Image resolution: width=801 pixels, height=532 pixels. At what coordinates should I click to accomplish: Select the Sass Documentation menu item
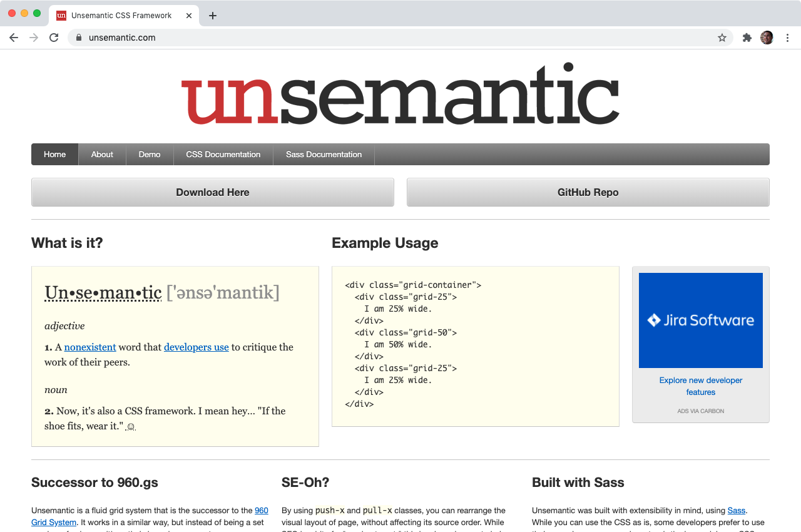324,154
